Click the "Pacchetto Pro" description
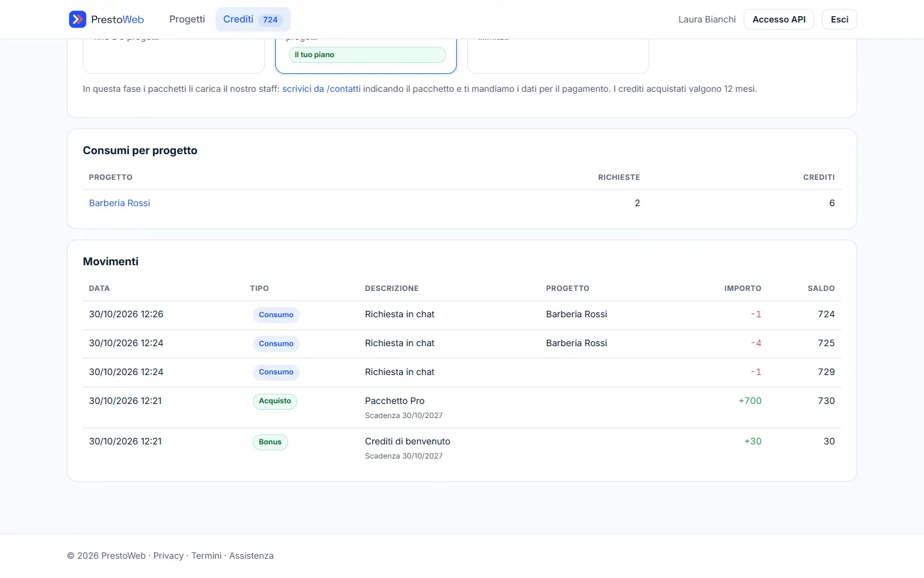The height and width of the screenshot is (578, 924). 395,401
